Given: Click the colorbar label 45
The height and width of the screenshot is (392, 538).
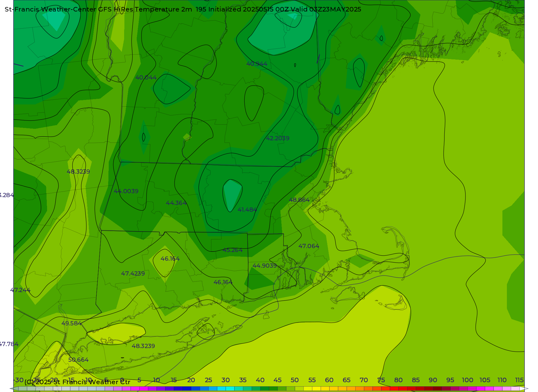Looking at the screenshot, I should pos(278,380).
